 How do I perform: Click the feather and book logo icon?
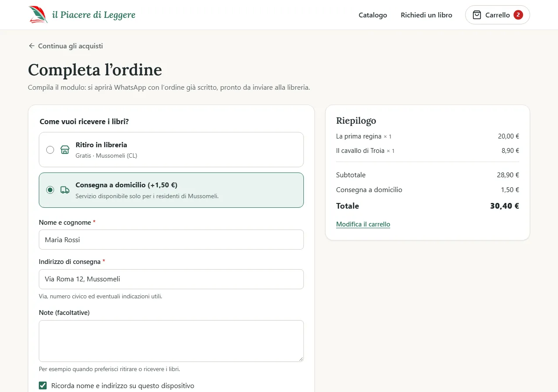tap(38, 15)
